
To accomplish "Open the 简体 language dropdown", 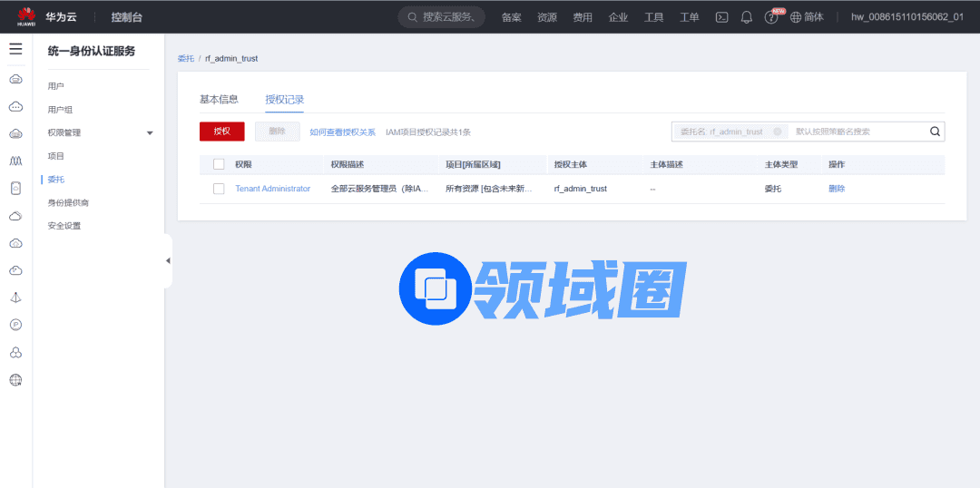I will pos(807,17).
